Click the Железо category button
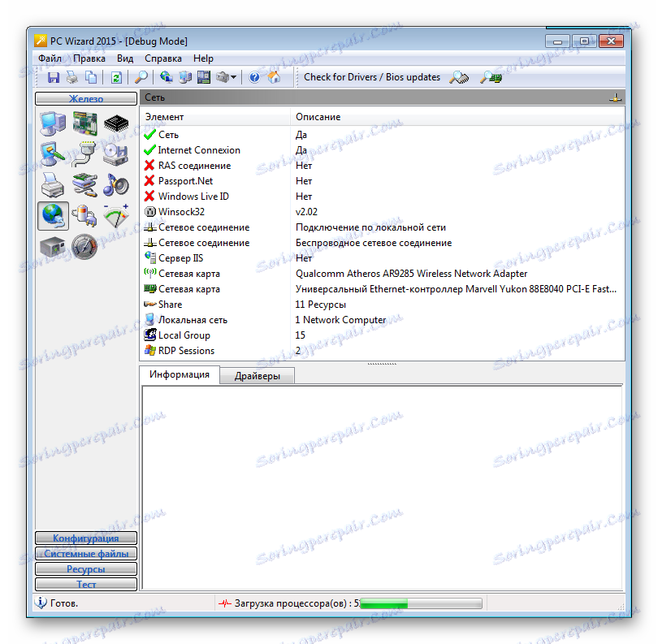 (x=86, y=98)
